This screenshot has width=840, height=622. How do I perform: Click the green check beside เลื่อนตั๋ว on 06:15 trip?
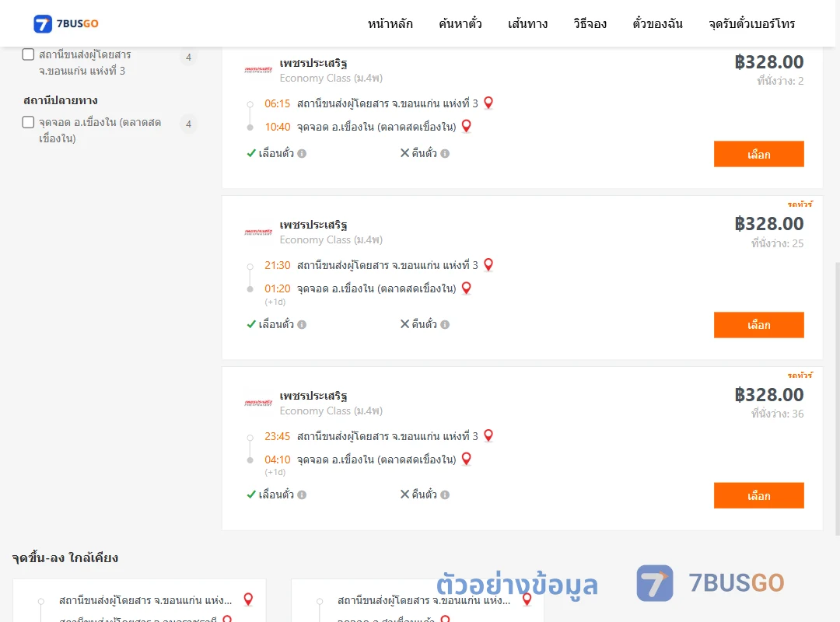(250, 154)
